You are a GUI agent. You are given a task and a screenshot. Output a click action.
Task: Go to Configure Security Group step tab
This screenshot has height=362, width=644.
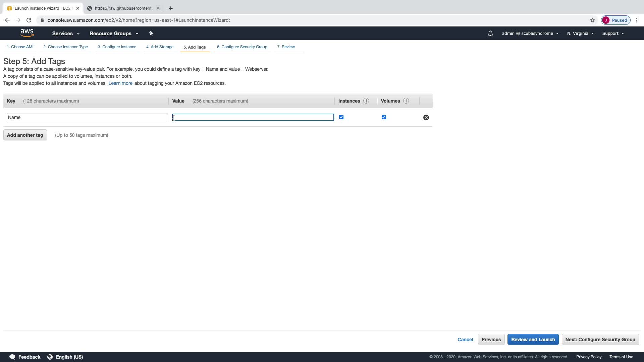242,47
